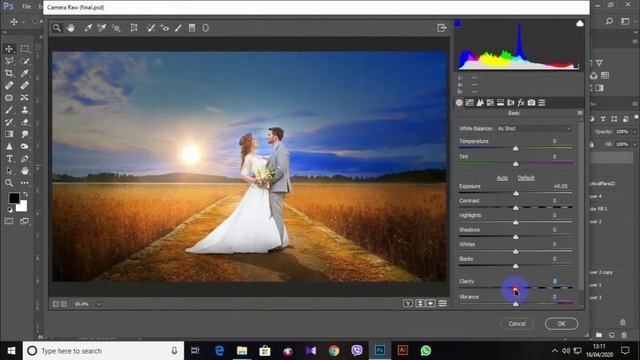The image size is (640, 360).
Task: Confirm Camera Raw with OK button
Action: [561, 324]
